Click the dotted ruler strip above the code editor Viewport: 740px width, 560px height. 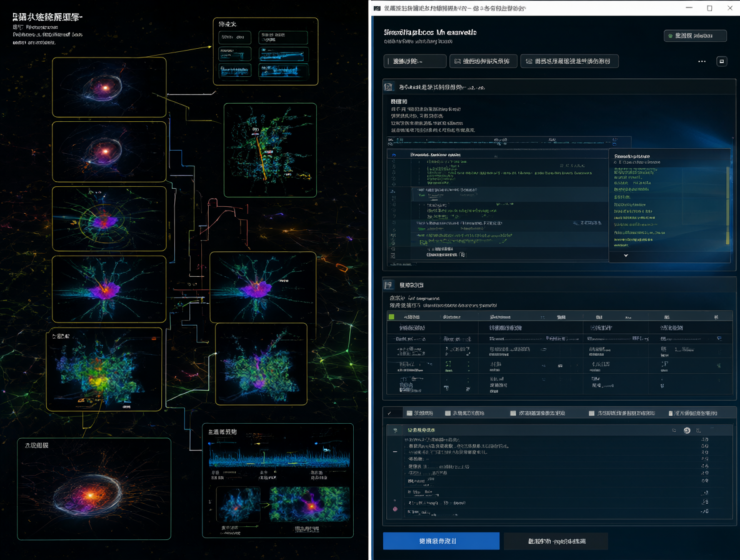tap(509, 141)
